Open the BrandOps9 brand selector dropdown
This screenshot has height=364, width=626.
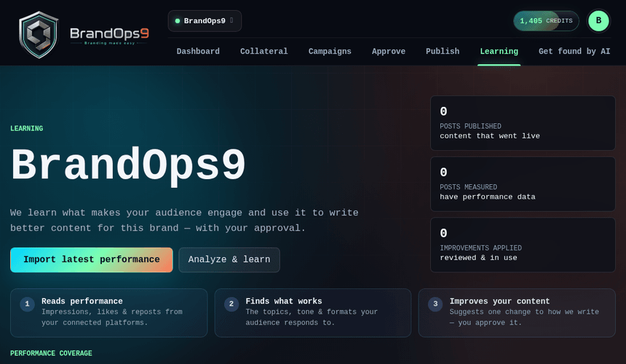point(205,21)
